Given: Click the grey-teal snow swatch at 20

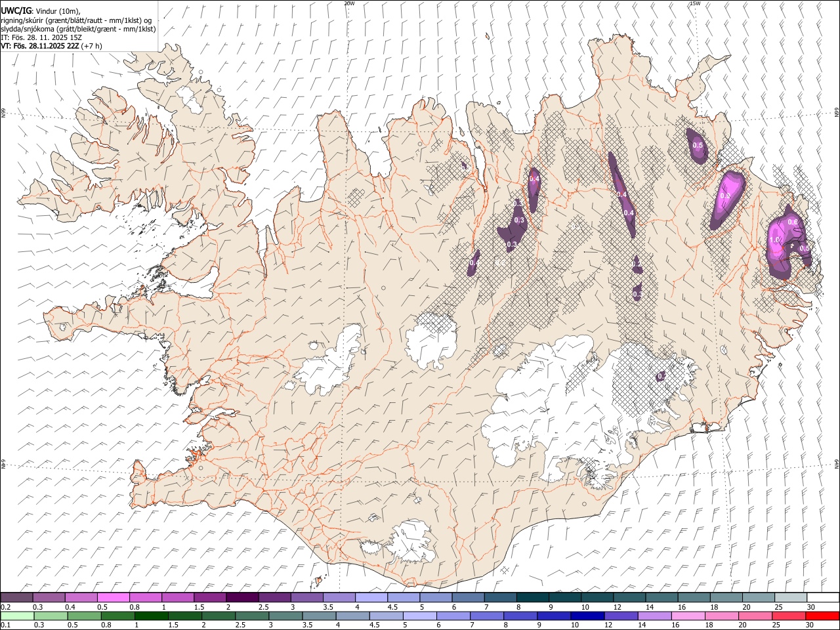Looking at the screenshot, I should [x=757, y=597].
